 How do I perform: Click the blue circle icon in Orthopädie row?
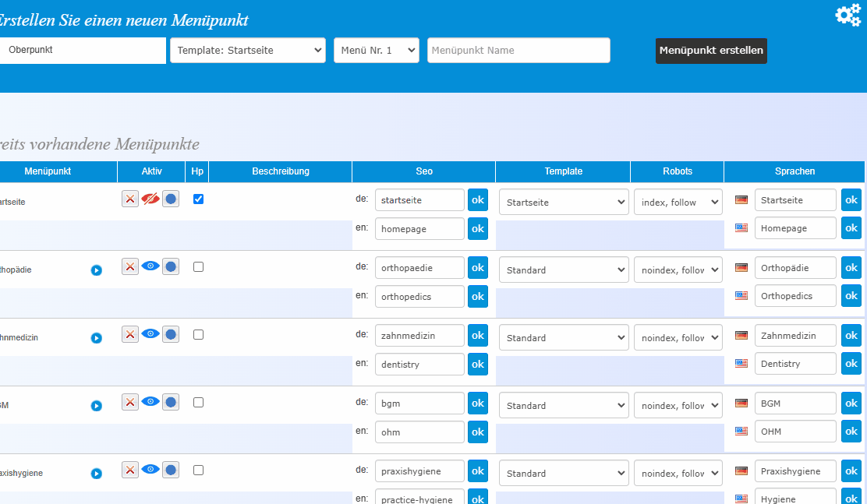pyautogui.click(x=171, y=266)
